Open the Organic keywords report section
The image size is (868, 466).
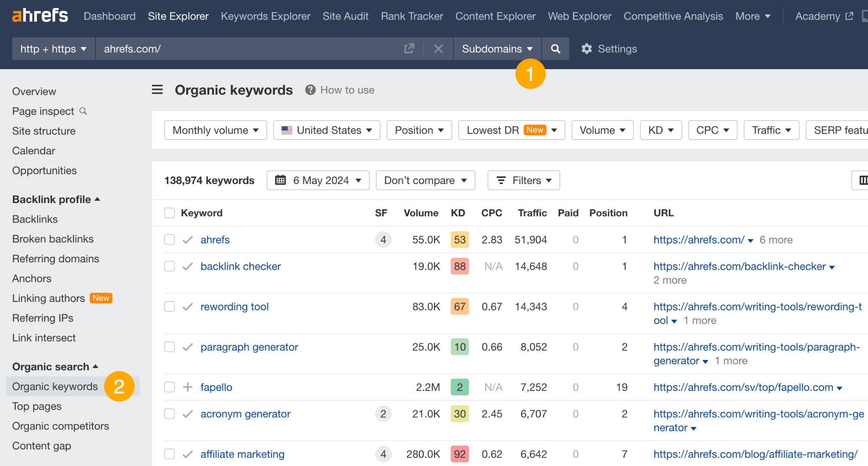click(56, 386)
